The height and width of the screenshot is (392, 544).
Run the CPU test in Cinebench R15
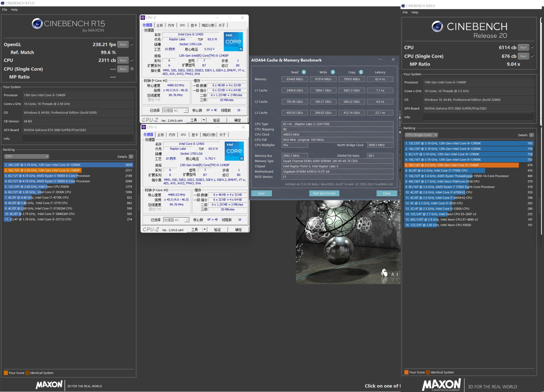point(123,60)
